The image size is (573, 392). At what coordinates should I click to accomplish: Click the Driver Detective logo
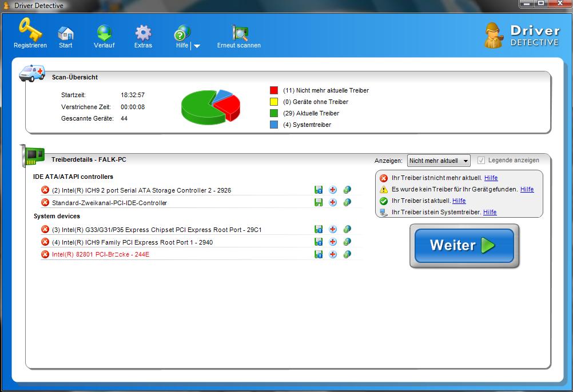[522, 35]
